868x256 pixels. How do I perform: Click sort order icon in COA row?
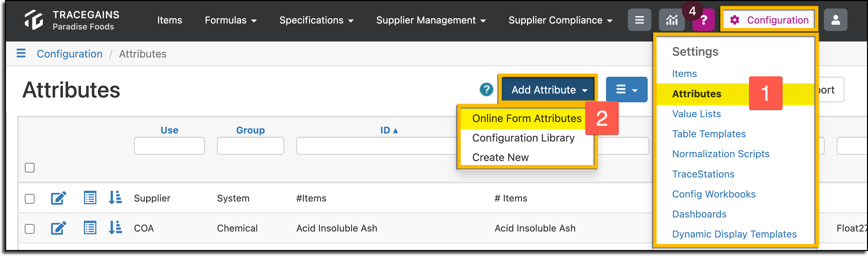pyautogui.click(x=115, y=228)
